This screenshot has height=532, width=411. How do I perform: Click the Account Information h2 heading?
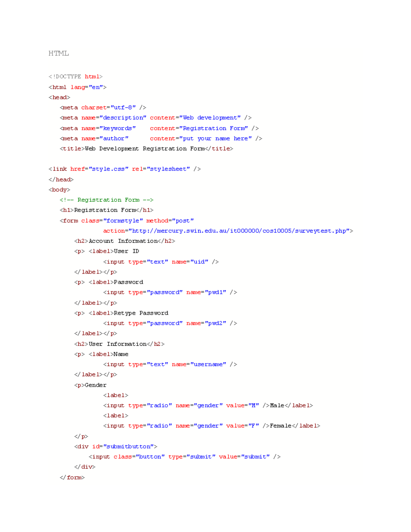coord(125,241)
